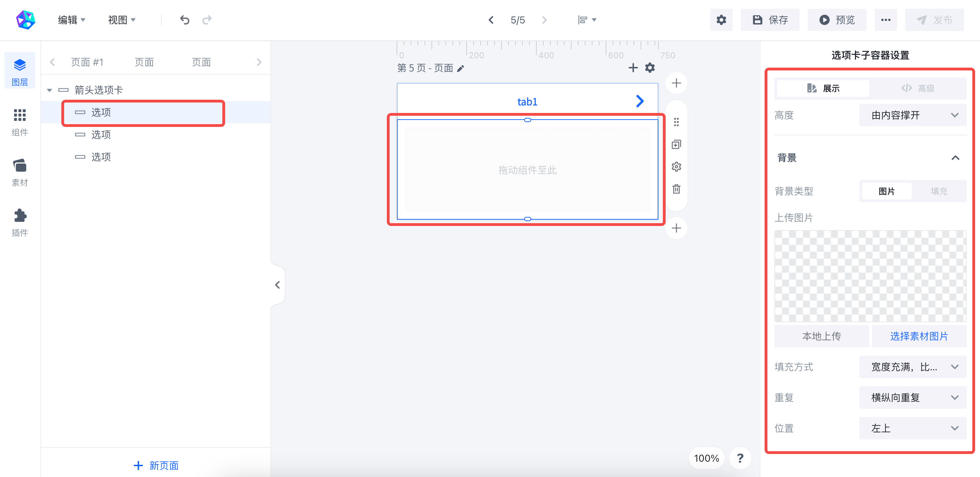Open the 位置 dropdown

tap(913, 428)
